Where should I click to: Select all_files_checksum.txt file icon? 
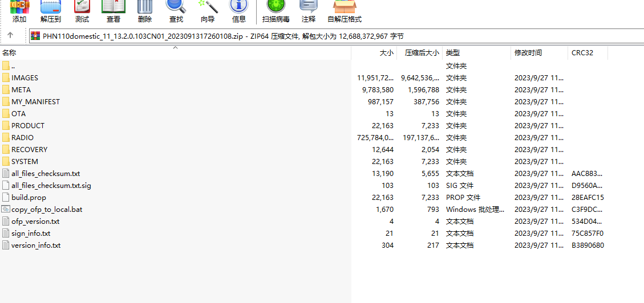tap(6, 174)
